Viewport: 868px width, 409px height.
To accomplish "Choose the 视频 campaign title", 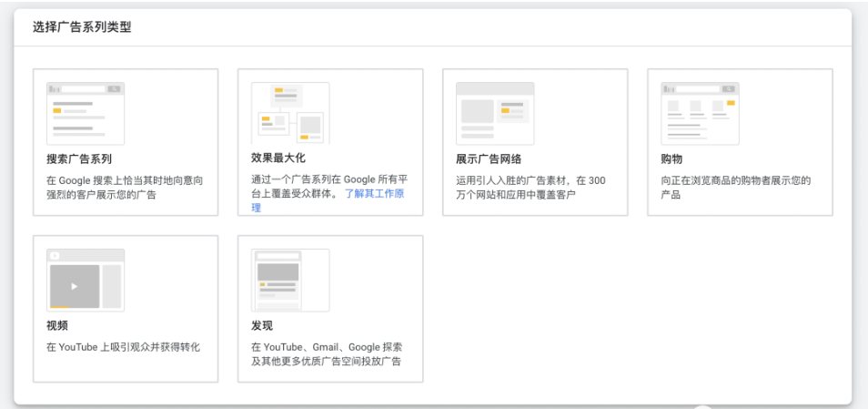I will tap(57, 325).
